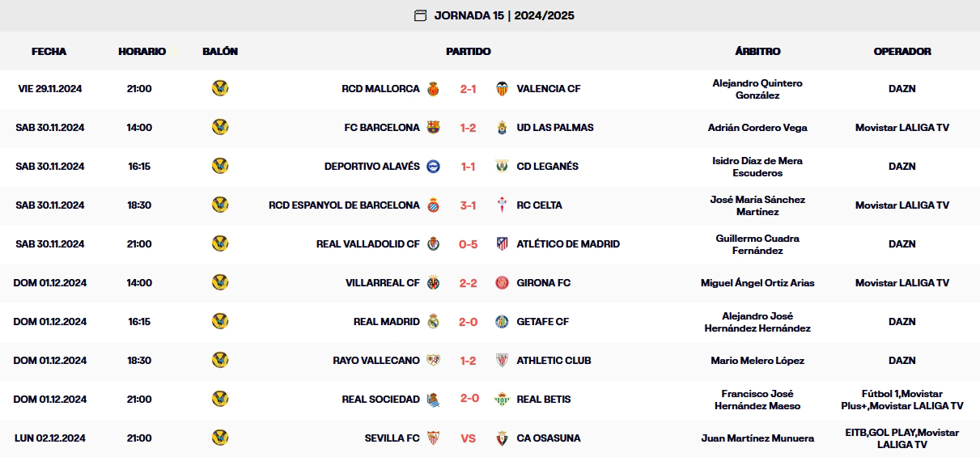Click the match ball icon for Sevilla FC row
Screen dimensions: 980x457
point(220,438)
